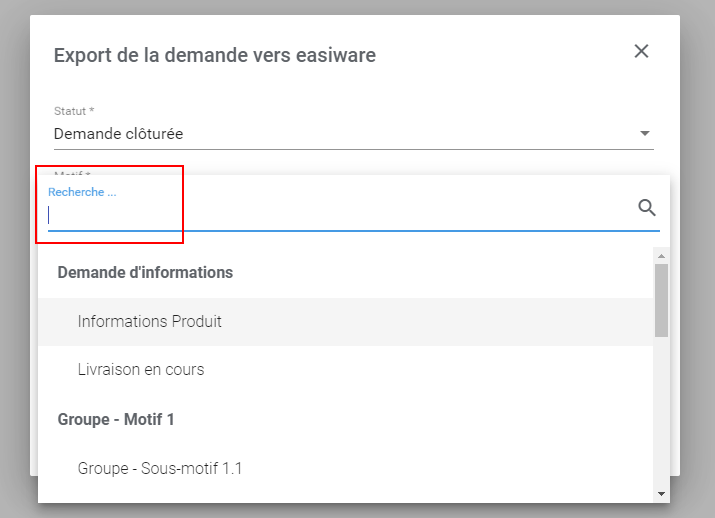The image size is (715, 518).
Task: Close the export dialog with the X icon
Action: (642, 51)
